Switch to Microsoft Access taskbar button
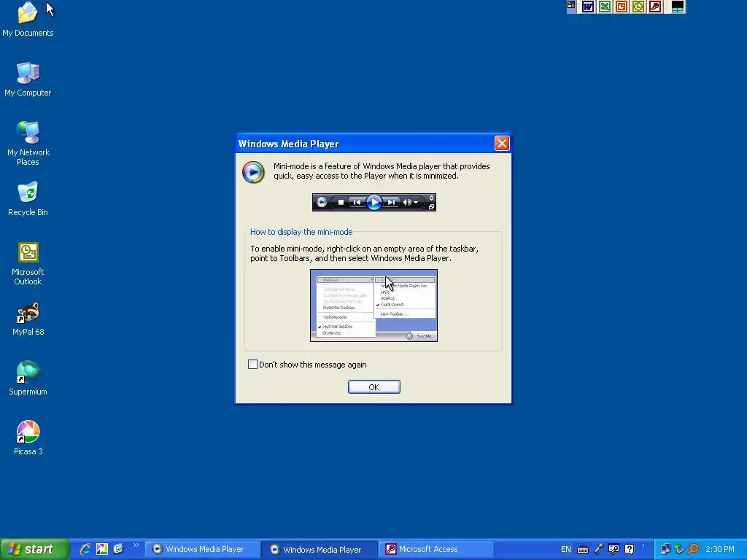 (x=438, y=550)
